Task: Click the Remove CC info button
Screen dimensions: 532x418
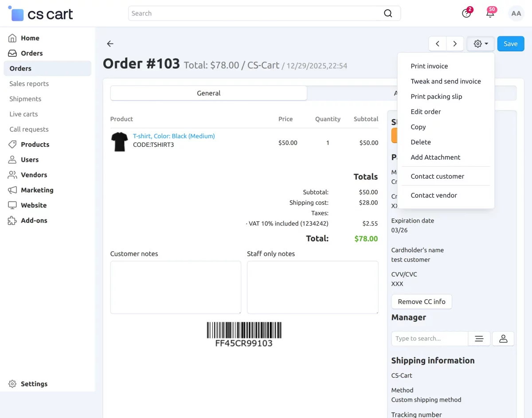Action: 422,301
